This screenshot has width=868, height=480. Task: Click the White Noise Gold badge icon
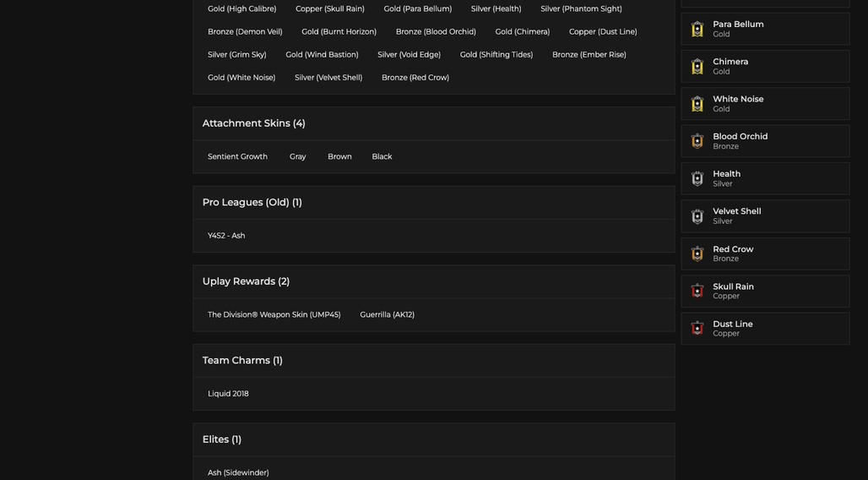[697, 104]
